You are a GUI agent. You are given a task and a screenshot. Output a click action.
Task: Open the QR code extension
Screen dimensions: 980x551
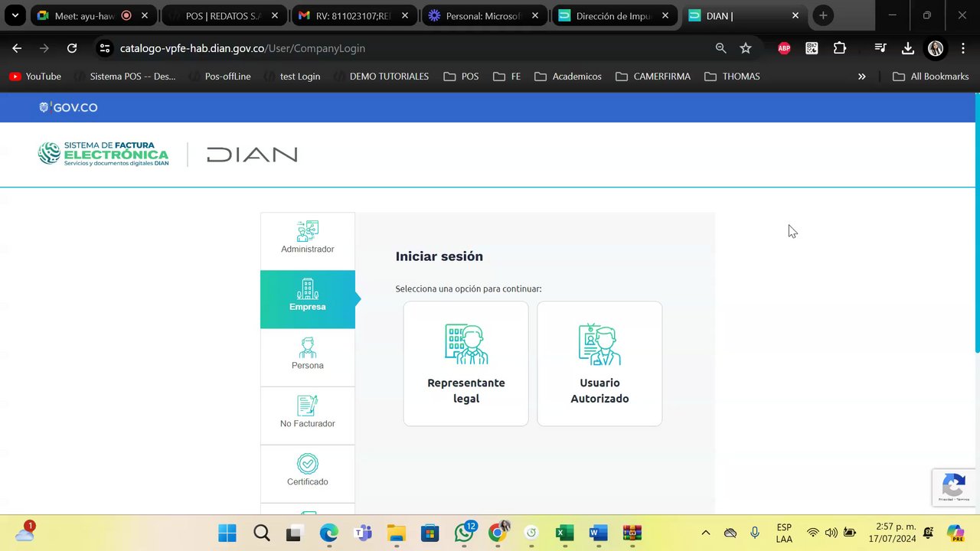tap(812, 48)
